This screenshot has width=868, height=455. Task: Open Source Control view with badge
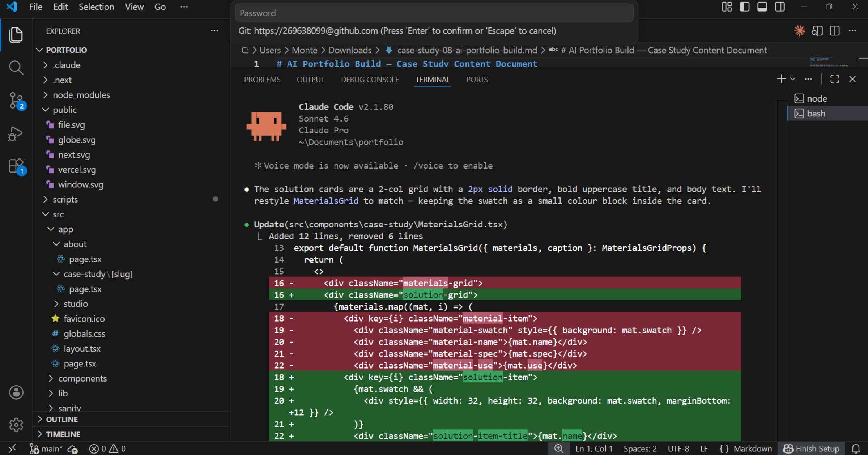coord(16,100)
